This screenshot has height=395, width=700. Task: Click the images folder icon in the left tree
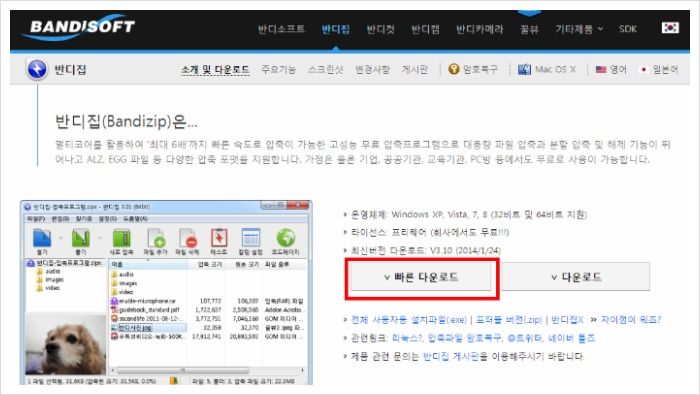pos(39,279)
